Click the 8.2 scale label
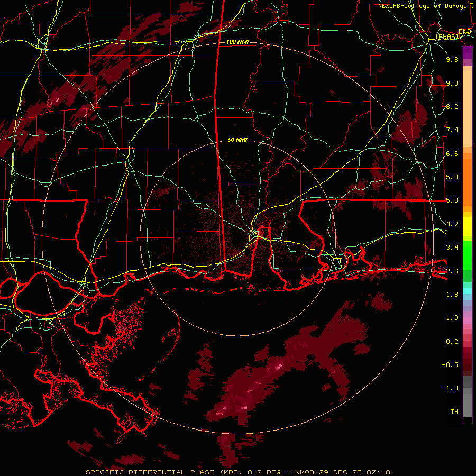The width and height of the screenshot is (476, 476). click(x=452, y=106)
